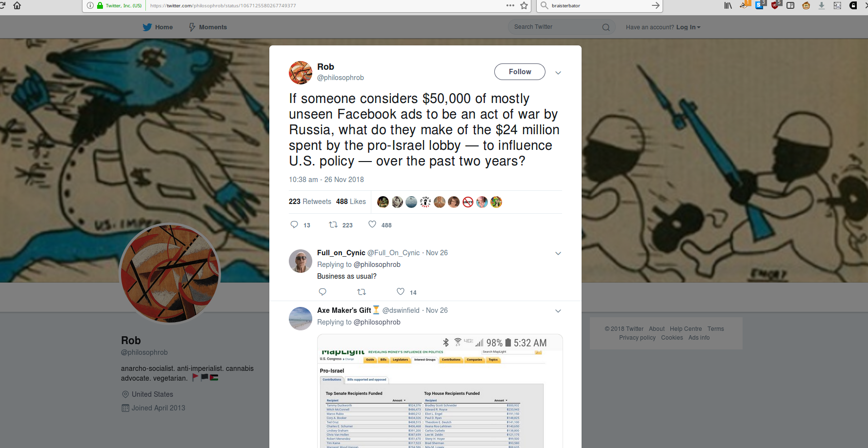This screenshot has width=868, height=448.
Task: Open the Log in dropdown
Action: coord(688,27)
